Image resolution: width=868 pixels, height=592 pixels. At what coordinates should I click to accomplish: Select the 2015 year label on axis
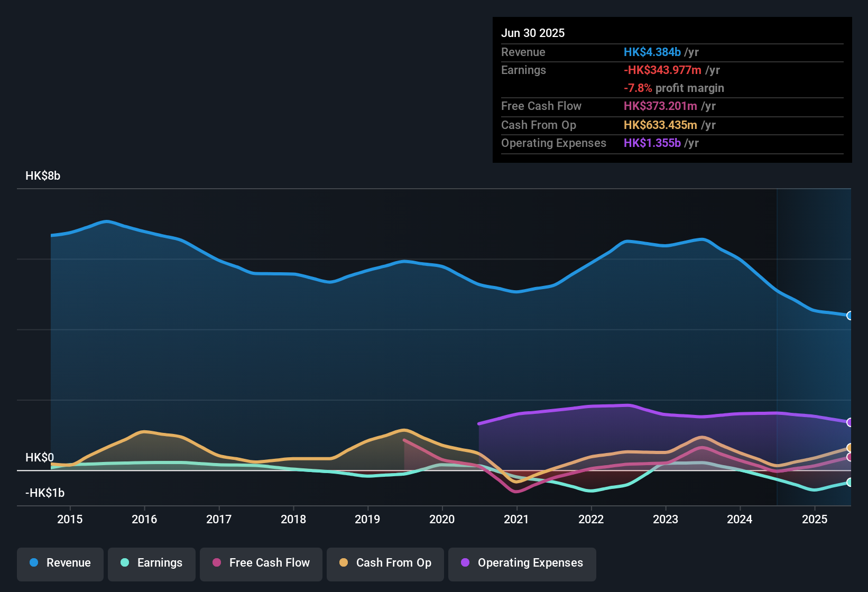click(x=69, y=519)
